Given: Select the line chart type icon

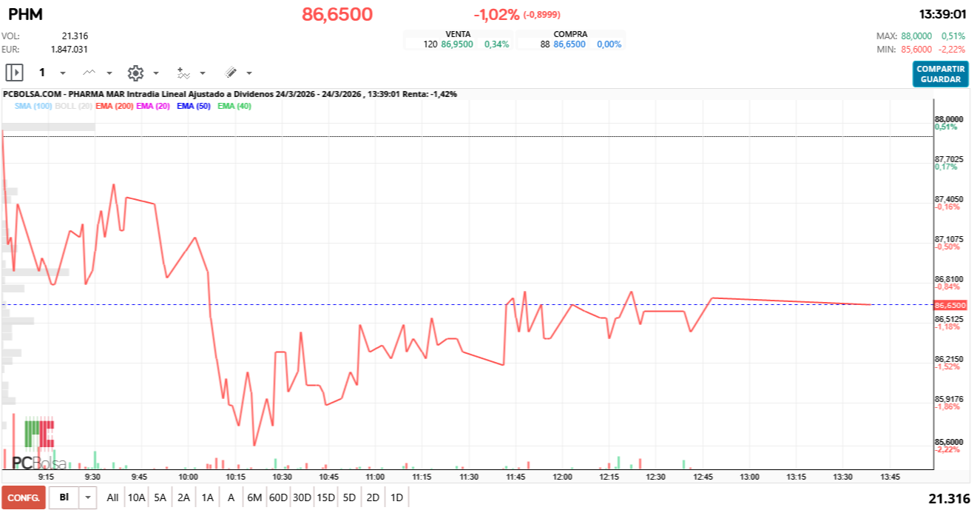Looking at the screenshot, I should click(x=89, y=73).
